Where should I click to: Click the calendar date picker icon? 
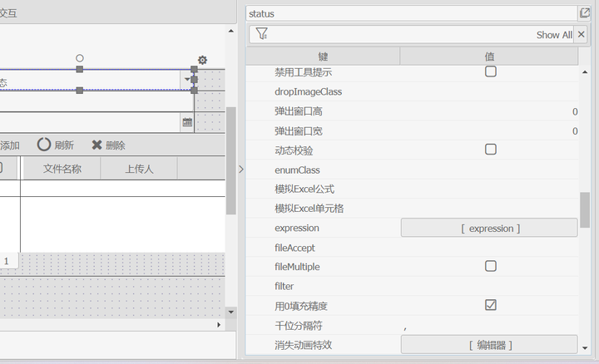pyautogui.click(x=187, y=122)
